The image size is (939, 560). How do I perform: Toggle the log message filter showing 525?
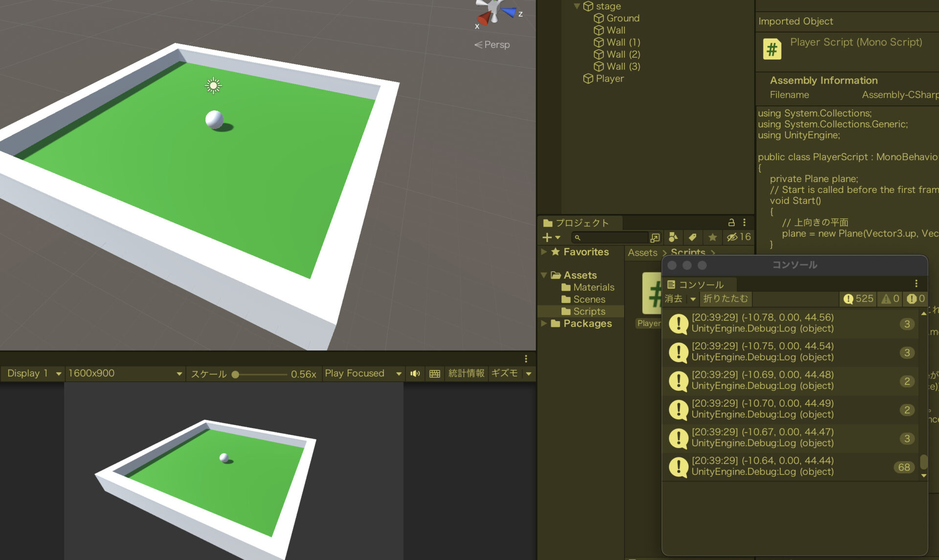tap(857, 299)
